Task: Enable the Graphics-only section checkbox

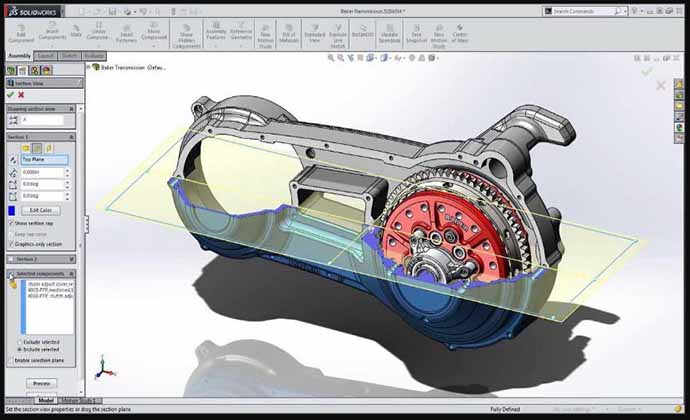Action: (x=12, y=243)
